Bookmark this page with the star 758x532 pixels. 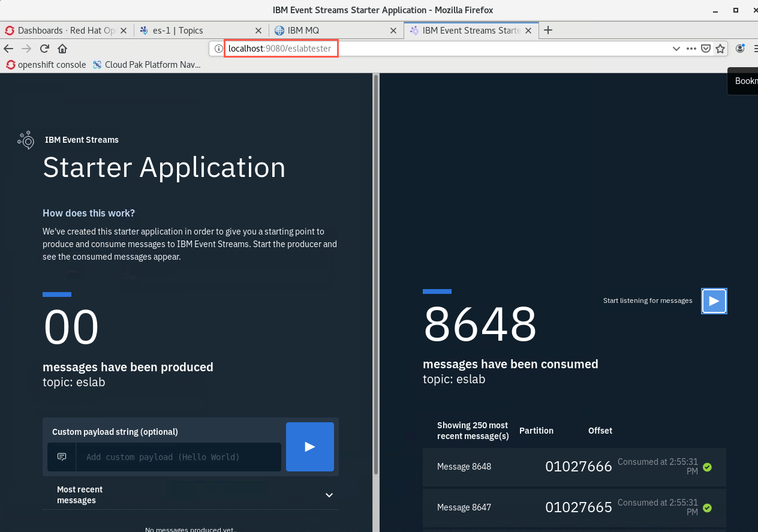(720, 49)
